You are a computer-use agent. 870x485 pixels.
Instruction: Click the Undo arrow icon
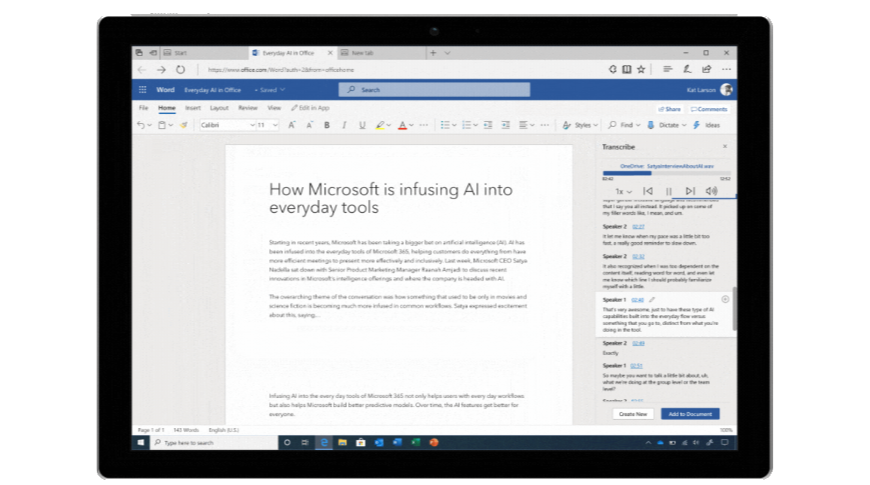point(141,125)
